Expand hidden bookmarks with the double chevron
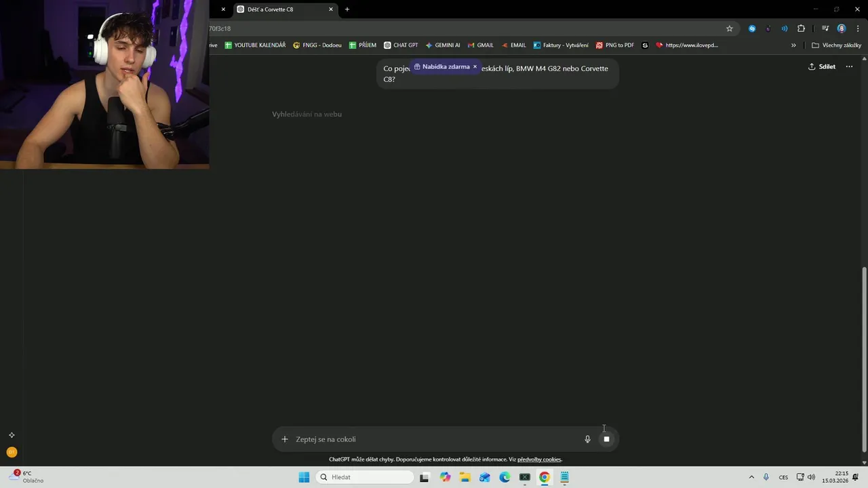Screen dimensions: 868x488 tap(793, 45)
